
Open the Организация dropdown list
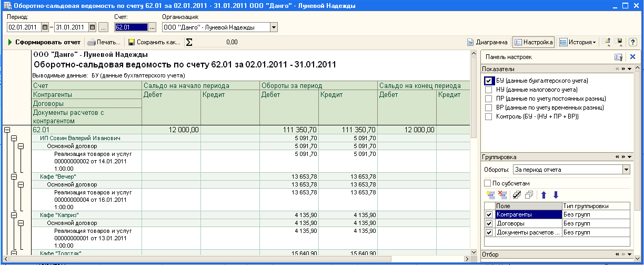pos(274,27)
